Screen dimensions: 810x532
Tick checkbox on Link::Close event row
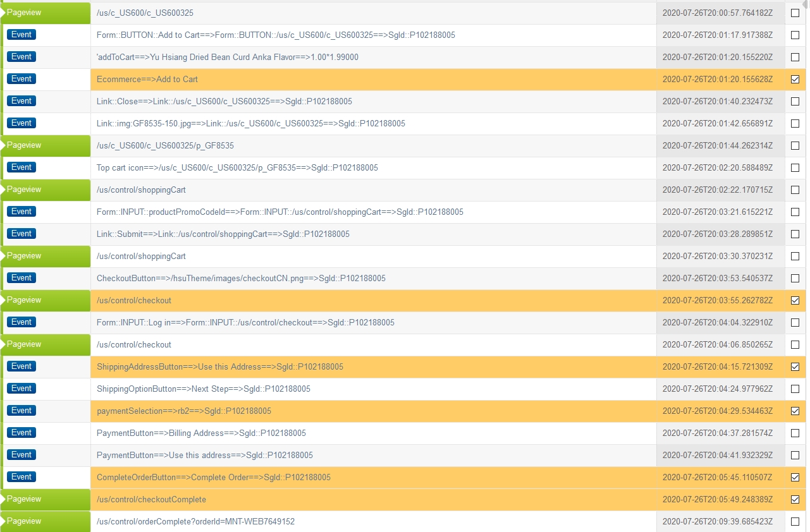[795, 102]
